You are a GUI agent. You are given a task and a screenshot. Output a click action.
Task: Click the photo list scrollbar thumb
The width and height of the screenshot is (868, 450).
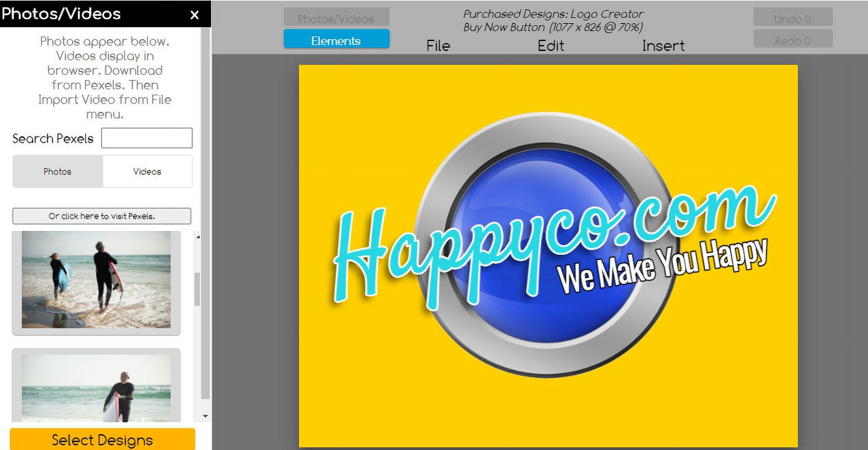tap(197, 289)
